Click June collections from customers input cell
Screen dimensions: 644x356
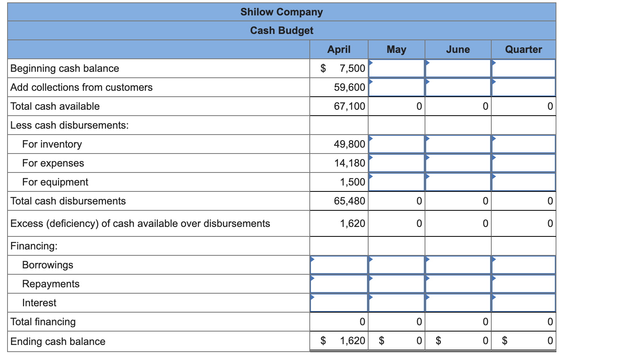pos(458,87)
